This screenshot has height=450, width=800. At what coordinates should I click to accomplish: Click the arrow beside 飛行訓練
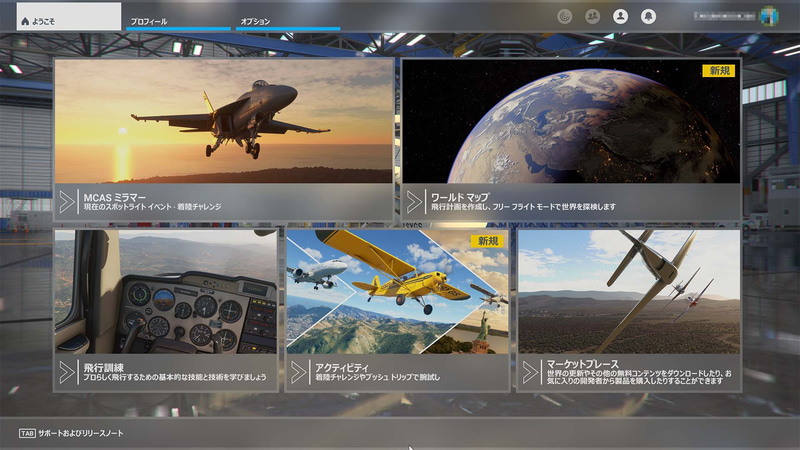coord(67,372)
